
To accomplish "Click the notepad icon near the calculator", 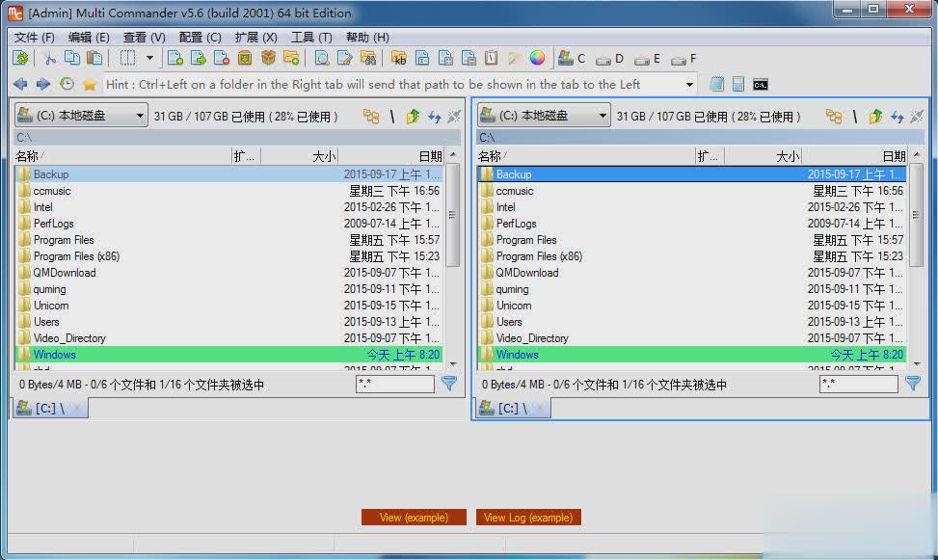I will (x=716, y=85).
